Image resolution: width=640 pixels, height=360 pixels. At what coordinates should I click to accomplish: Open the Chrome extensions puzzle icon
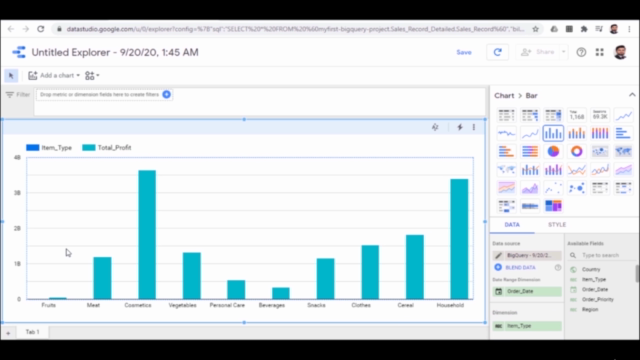584,29
